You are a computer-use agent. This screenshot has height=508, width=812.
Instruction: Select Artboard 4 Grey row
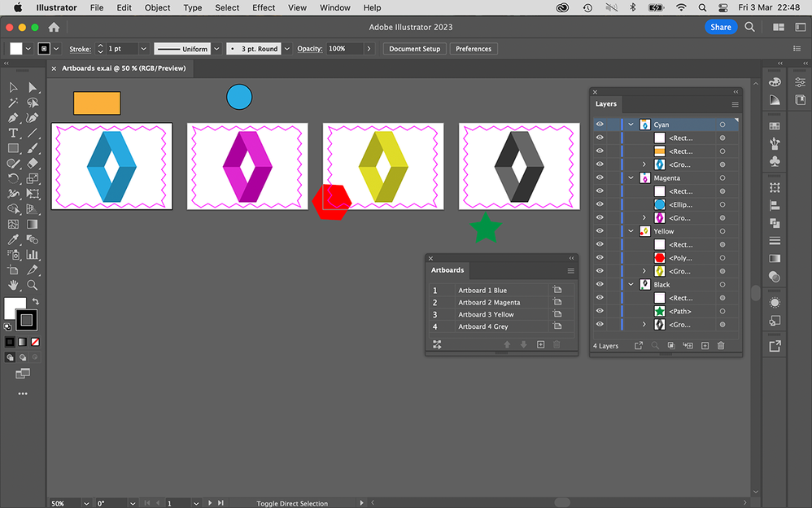coord(501,326)
